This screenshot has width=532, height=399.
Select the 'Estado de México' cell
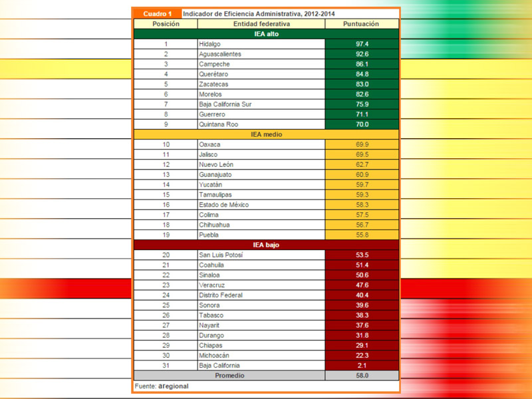[261, 205]
